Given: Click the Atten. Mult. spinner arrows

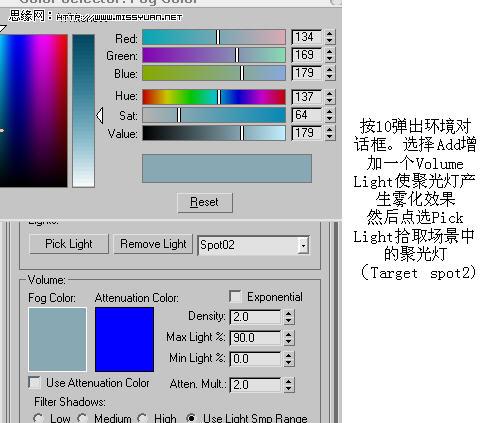Looking at the screenshot, I should (x=289, y=385).
